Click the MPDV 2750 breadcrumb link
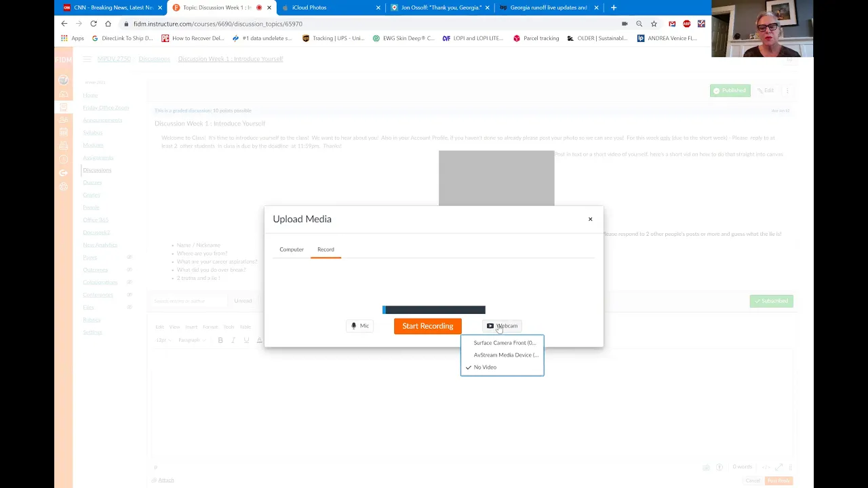 click(114, 59)
